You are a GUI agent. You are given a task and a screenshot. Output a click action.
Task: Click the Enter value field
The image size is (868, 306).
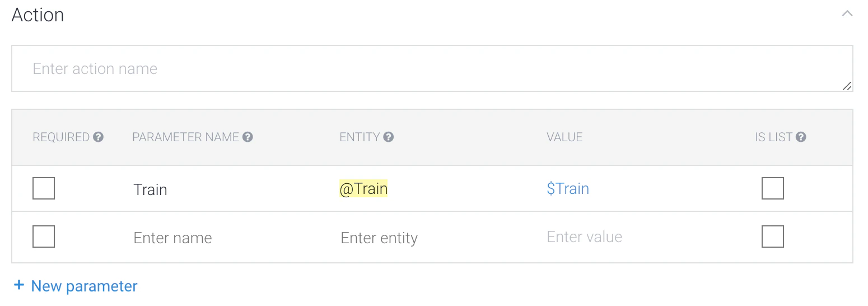point(584,237)
